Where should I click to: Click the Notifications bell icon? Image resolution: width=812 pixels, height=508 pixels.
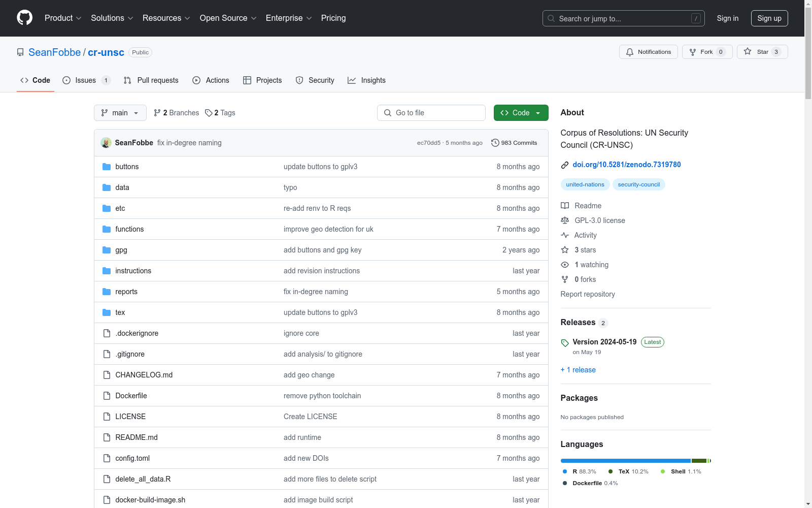[630, 52]
